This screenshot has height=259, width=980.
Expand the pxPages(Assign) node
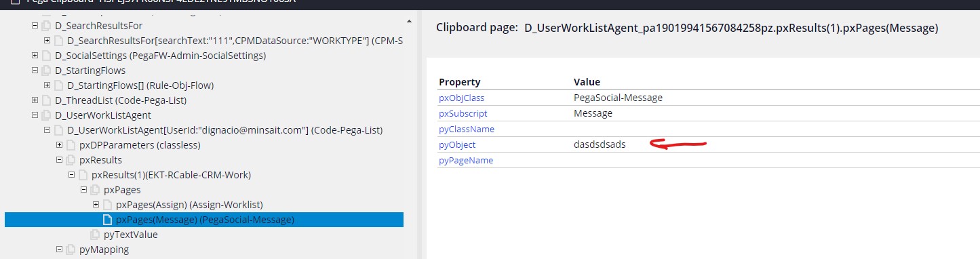(x=96, y=205)
